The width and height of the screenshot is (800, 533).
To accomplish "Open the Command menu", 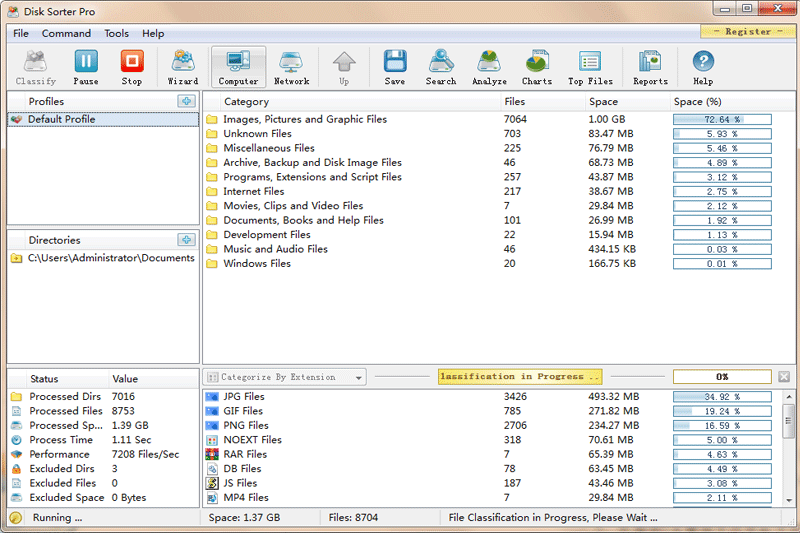I will 66,33.
